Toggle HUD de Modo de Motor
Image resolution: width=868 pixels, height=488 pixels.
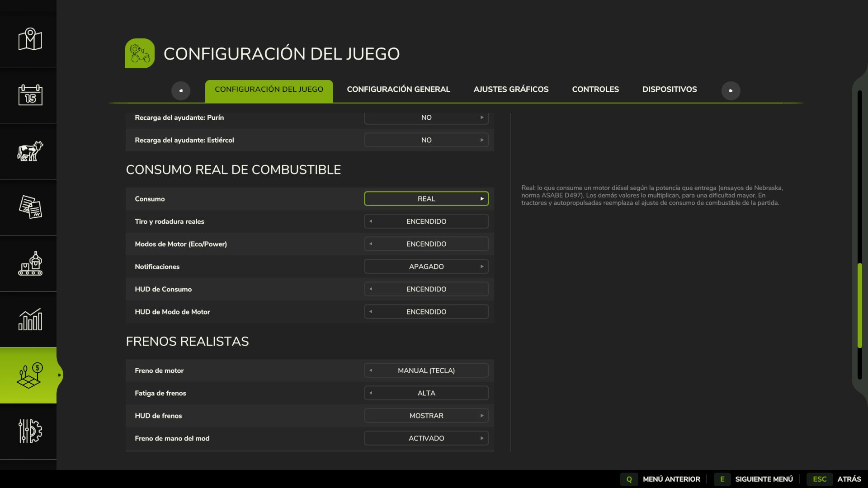pos(426,312)
